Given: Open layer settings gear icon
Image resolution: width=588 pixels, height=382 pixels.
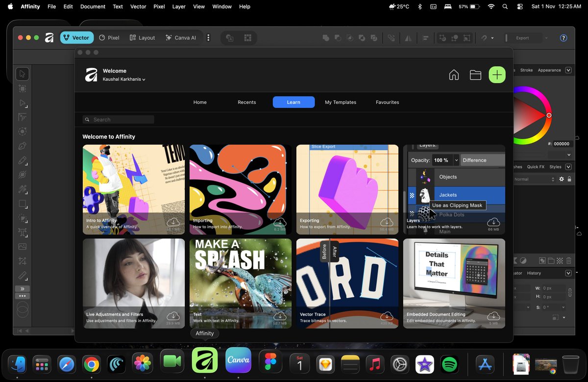Looking at the screenshot, I should (x=562, y=179).
